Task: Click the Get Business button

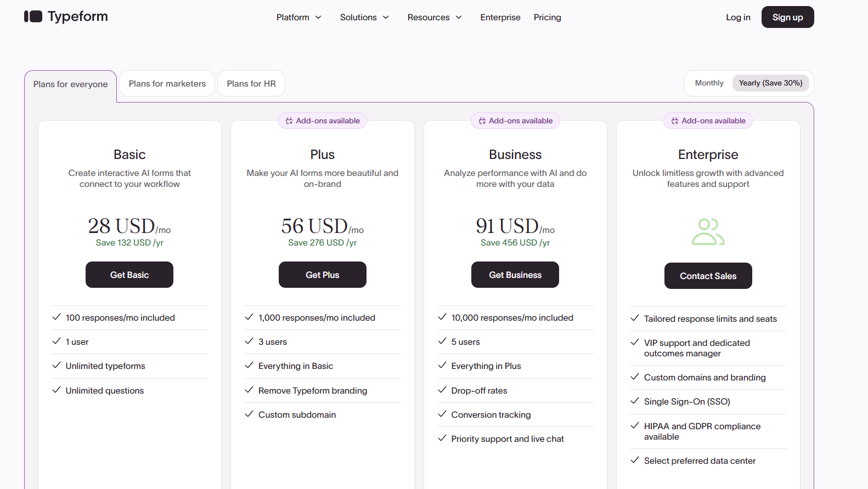Action: click(x=515, y=275)
